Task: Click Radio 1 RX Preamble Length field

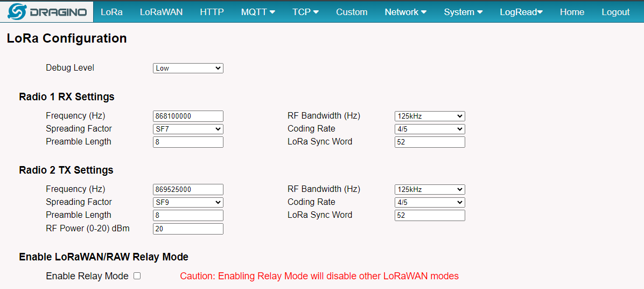Action: tap(188, 142)
